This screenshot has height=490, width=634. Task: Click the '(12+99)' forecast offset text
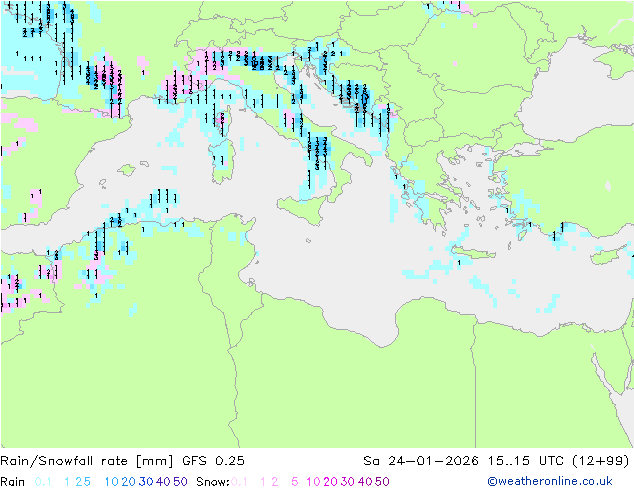(x=601, y=461)
